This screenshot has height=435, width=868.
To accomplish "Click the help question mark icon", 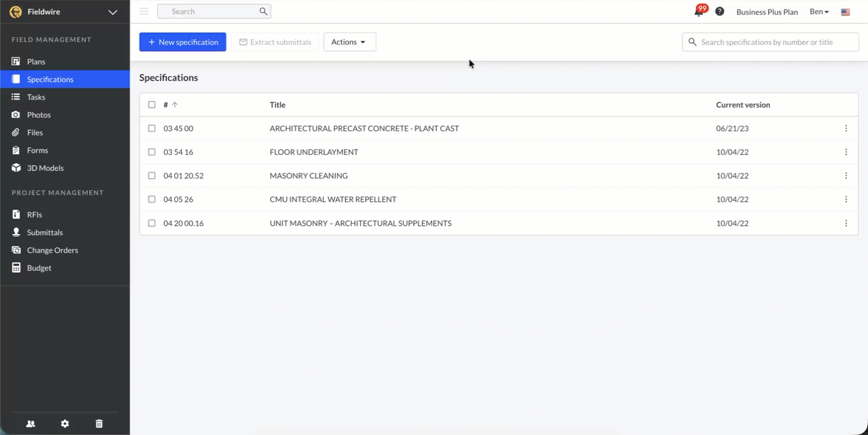I will click(x=719, y=12).
